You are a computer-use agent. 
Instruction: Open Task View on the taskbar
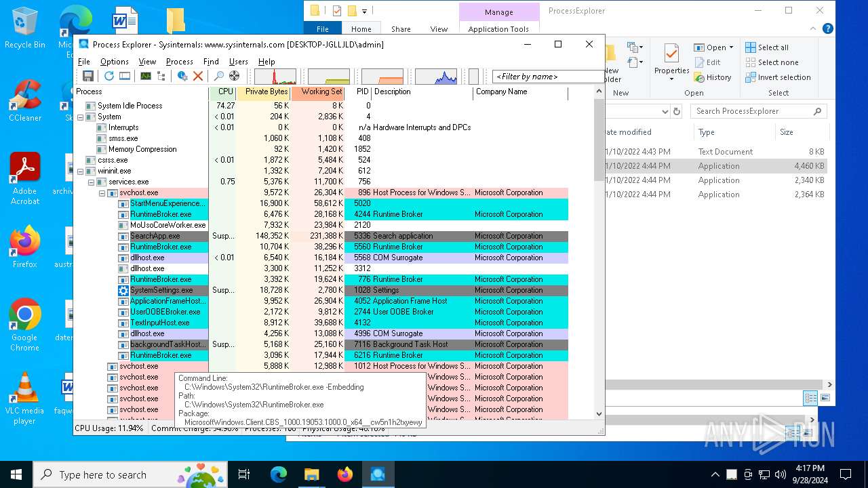point(244,474)
